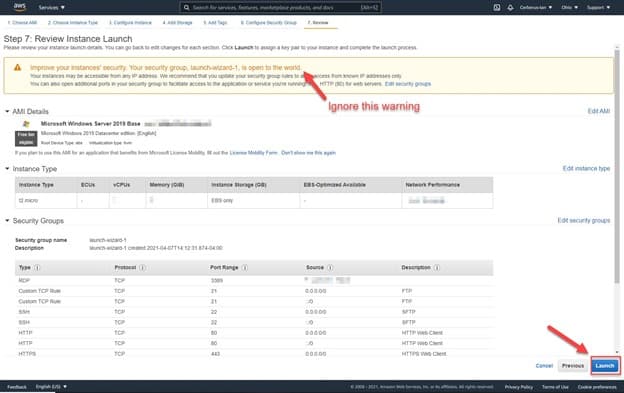Click info icon next to Port Range

point(245,267)
